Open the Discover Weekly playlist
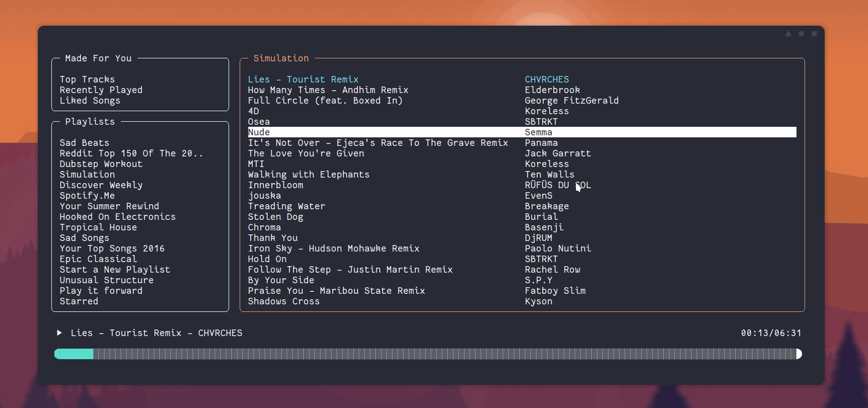868x408 pixels. click(x=101, y=185)
